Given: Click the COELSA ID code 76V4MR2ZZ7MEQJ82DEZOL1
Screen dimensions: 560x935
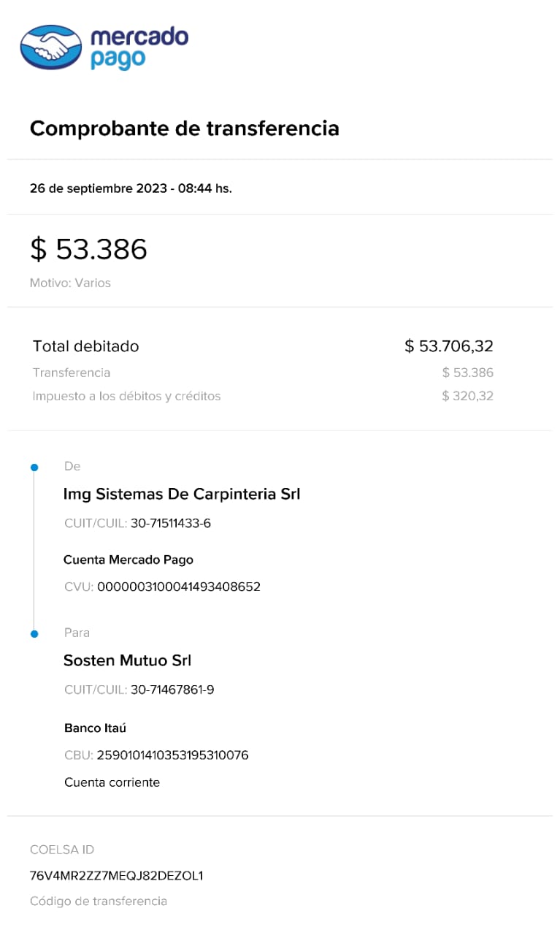Looking at the screenshot, I should [116, 876].
